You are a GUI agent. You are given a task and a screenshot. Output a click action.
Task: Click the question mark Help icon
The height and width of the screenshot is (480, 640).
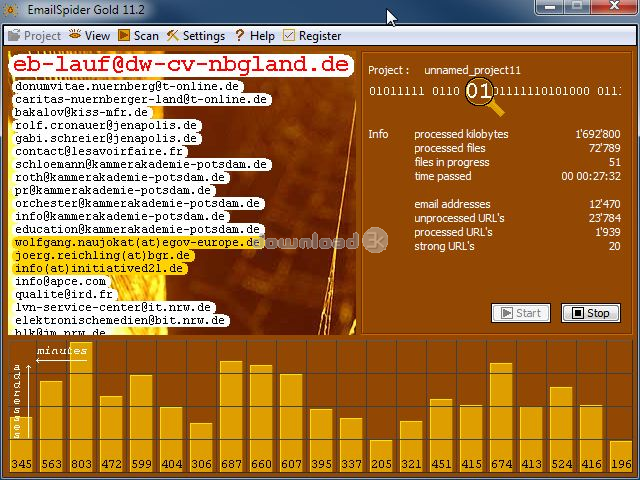[240, 36]
